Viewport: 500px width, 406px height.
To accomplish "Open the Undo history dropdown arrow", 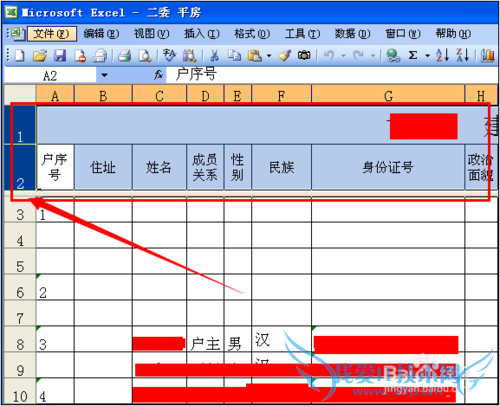I will pyautogui.click(x=343, y=56).
